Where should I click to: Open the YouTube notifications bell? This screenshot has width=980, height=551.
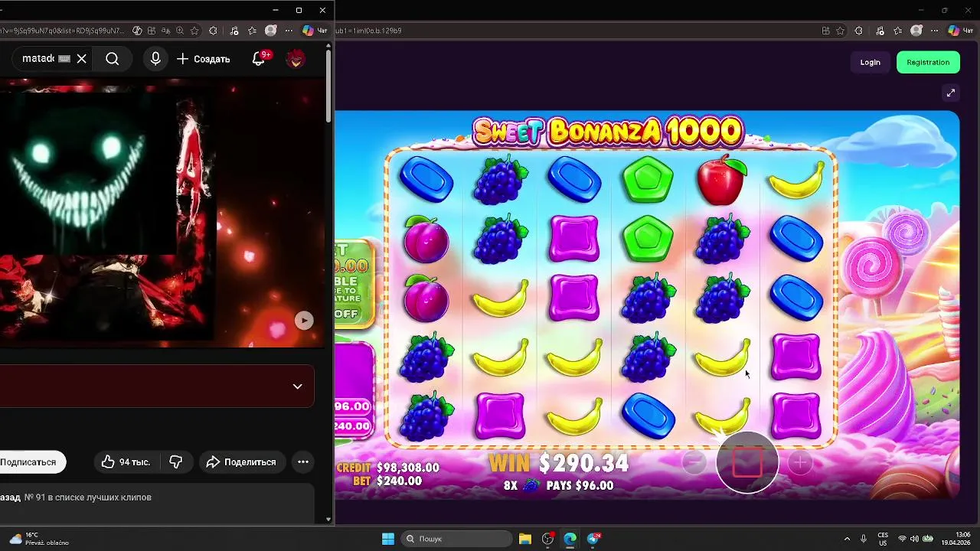pyautogui.click(x=259, y=59)
